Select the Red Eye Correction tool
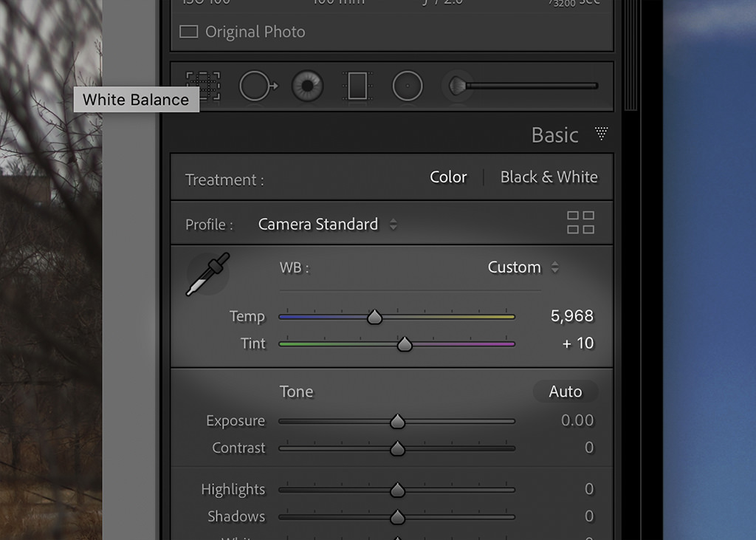 [307, 86]
